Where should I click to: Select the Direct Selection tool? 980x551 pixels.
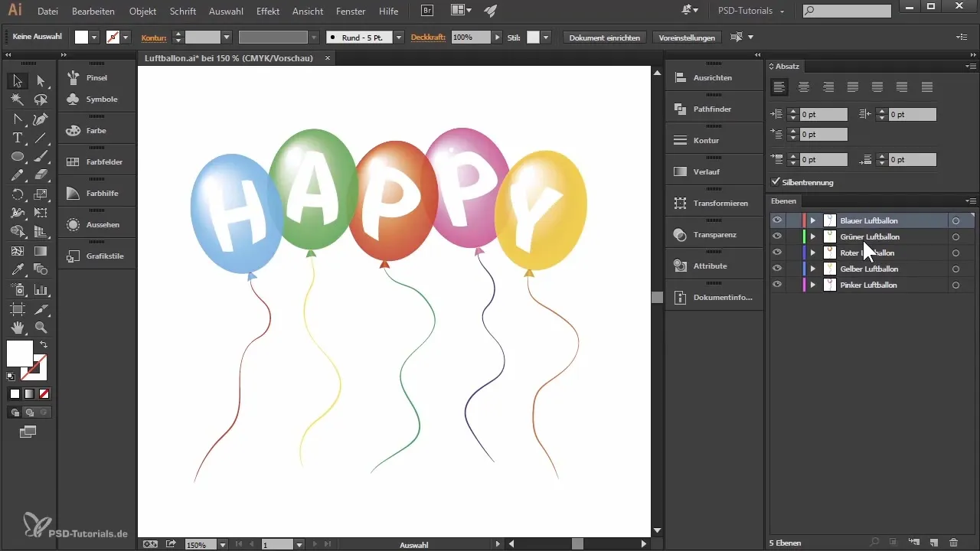[41, 80]
